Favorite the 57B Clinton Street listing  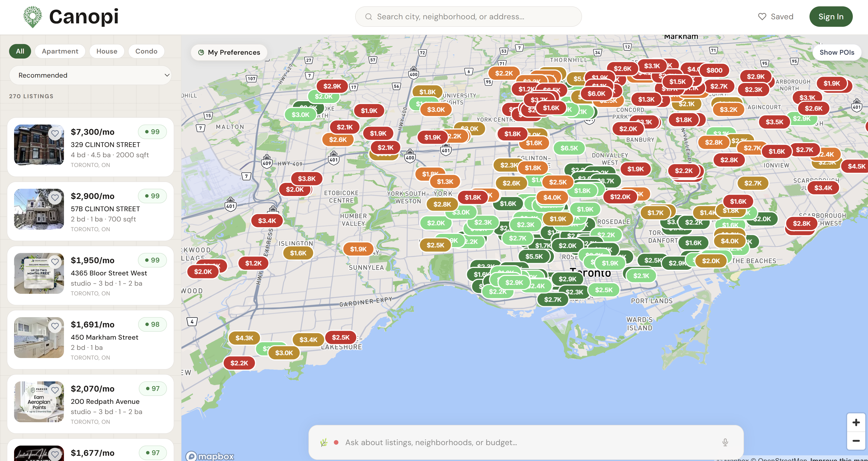(55, 198)
